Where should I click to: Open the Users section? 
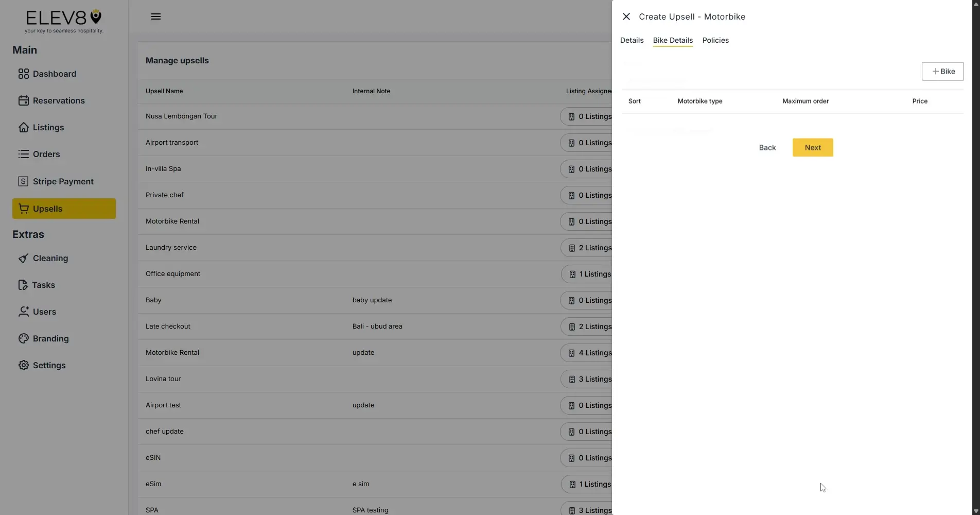[44, 312]
